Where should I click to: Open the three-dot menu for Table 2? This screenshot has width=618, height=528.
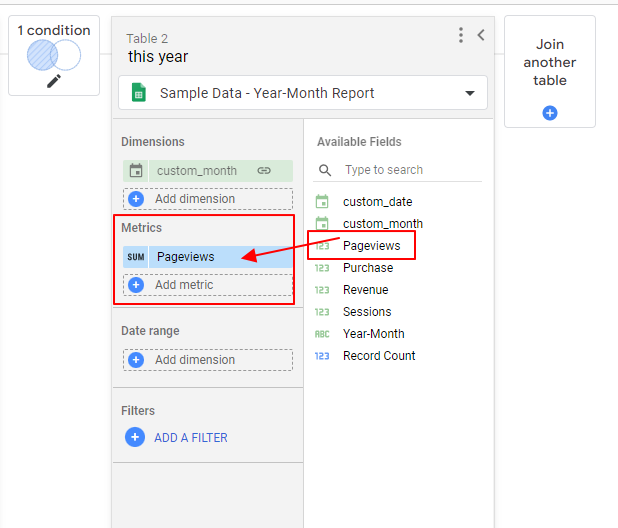click(460, 35)
